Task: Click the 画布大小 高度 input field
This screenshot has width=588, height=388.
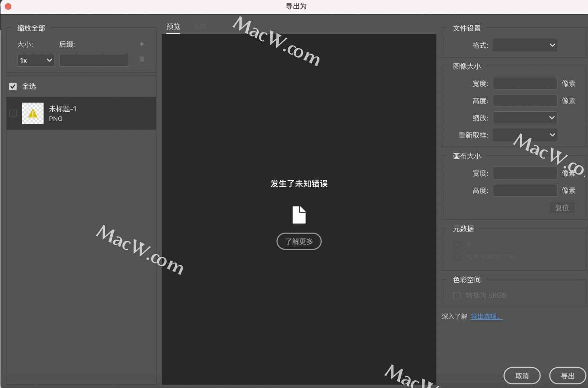Action: pyautogui.click(x=524, y=190)
